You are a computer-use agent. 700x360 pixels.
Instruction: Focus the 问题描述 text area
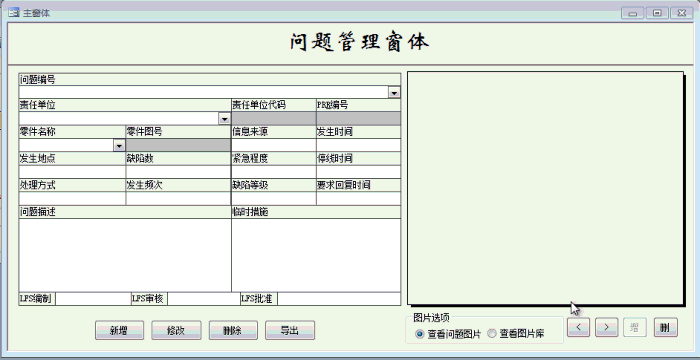[125, 255]
